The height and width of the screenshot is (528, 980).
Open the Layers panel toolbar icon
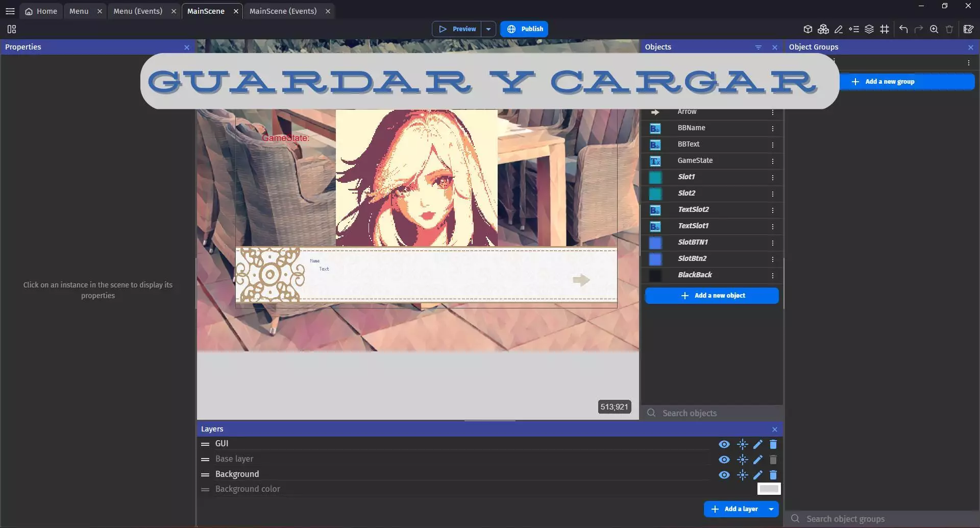point(870,29)
